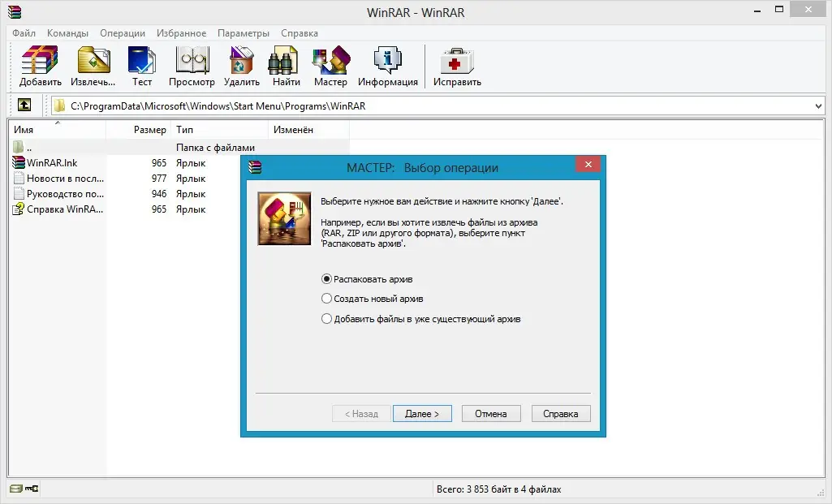Click the Извлечь toolbar icon
This screenshot has height=504, width=832.
point(93,60)
